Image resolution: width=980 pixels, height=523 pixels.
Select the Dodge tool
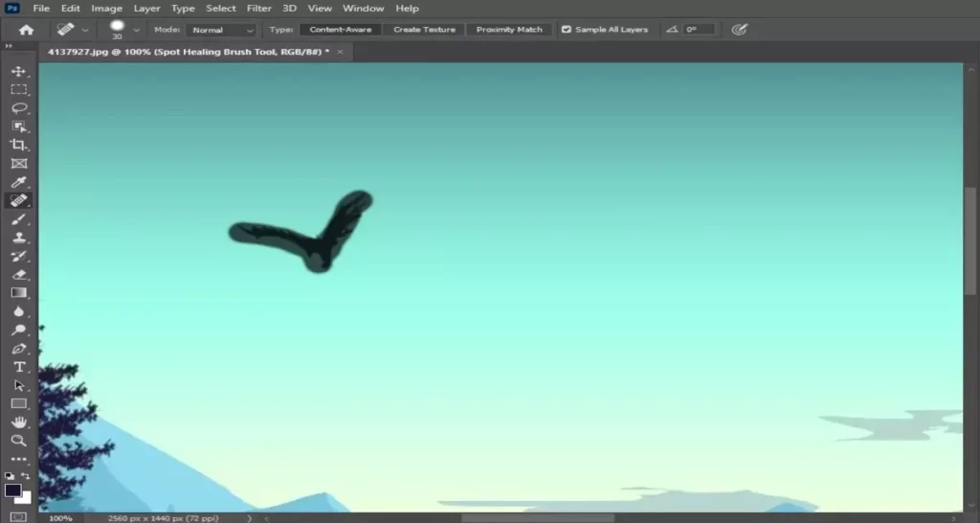[x=19, y=330]
